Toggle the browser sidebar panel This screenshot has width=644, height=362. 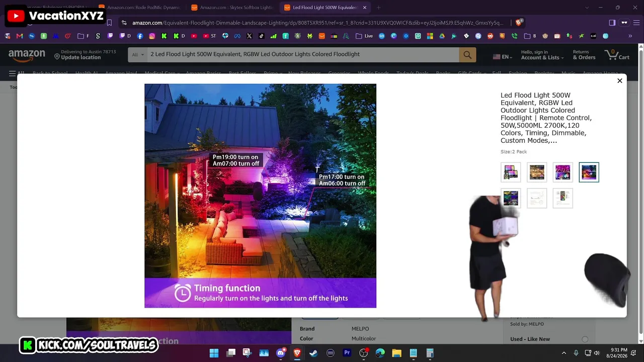612,23
